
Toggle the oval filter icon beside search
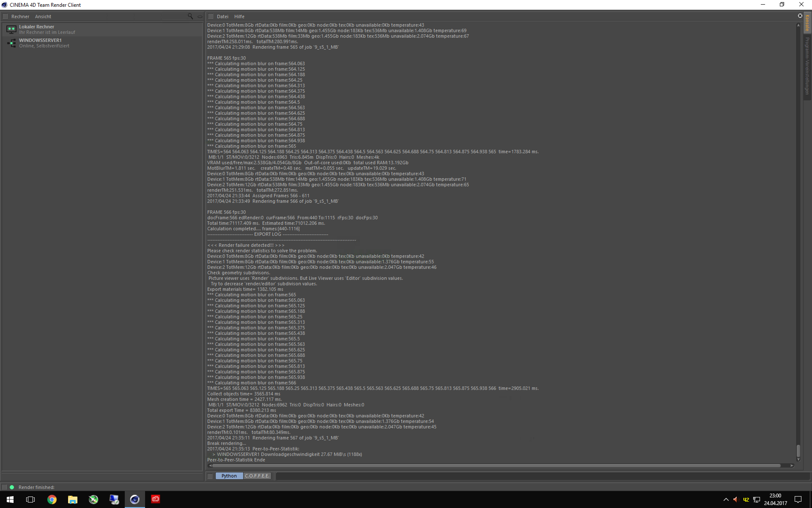tap(200, 17)
